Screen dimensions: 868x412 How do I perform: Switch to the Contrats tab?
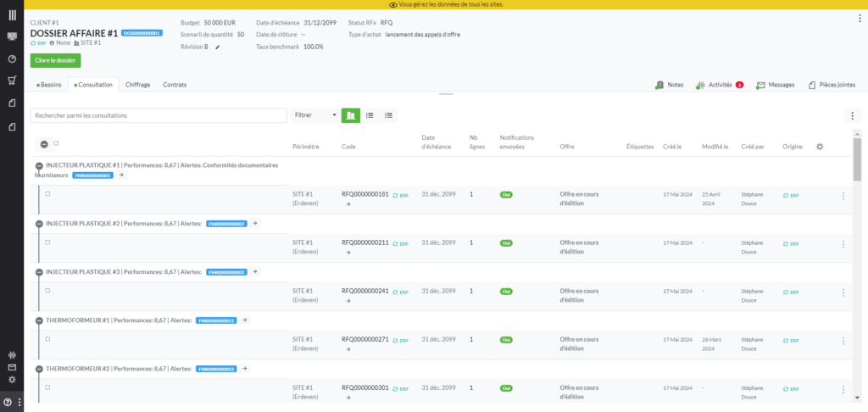175,85
